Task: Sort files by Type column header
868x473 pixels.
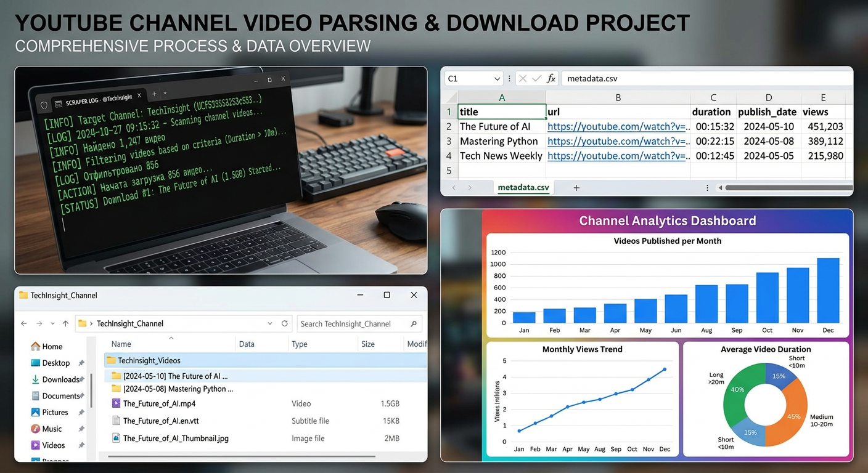Action: click(300, 344)
